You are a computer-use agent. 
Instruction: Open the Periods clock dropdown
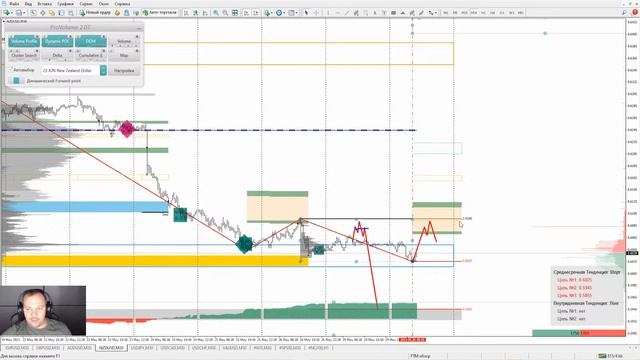click(x=280, y=13)
